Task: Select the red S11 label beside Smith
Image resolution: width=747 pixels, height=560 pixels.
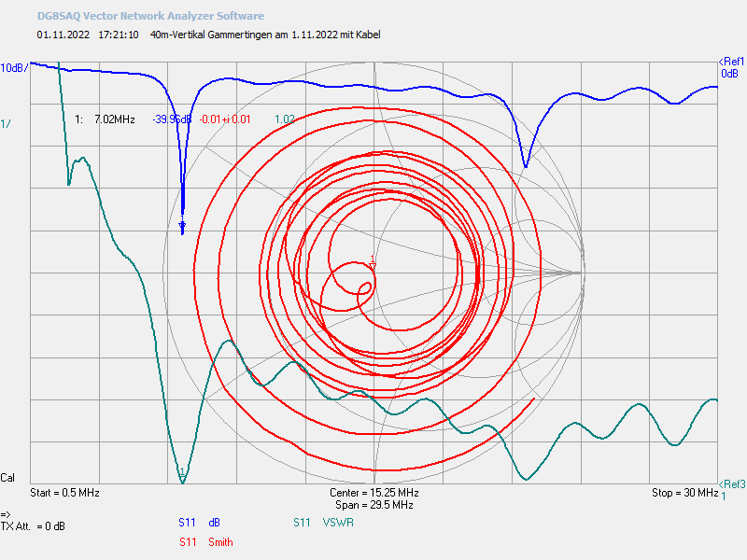Action: point(188,542)
